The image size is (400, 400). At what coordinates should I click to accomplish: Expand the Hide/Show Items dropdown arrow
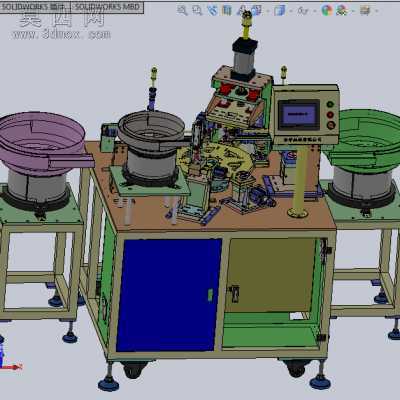click(315, 11)
